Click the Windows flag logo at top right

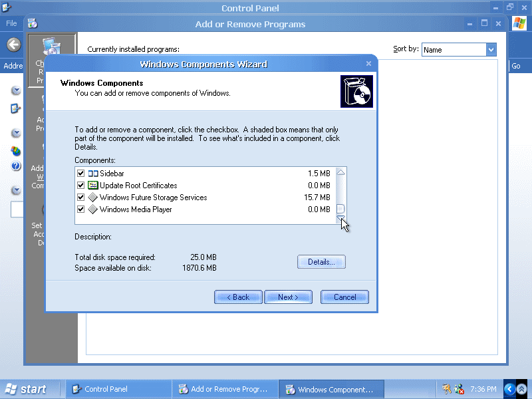click(x=519, y=23)
